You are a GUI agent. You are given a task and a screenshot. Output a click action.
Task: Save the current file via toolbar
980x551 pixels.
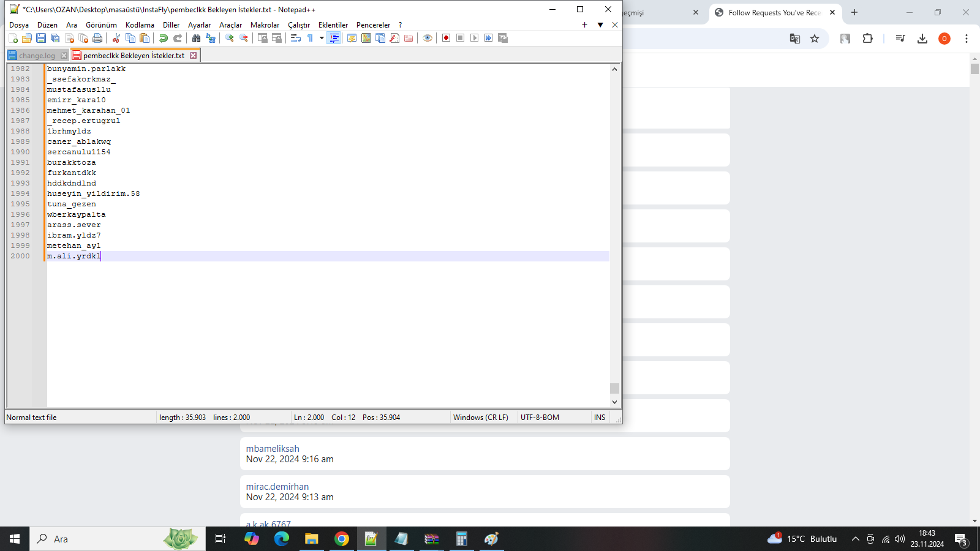click(x=41, y=38)
